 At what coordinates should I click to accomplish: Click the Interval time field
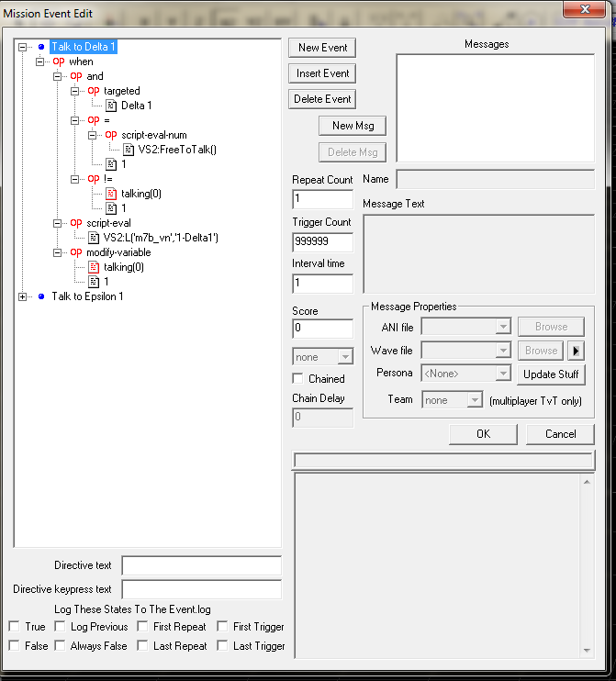tap(323, 284)
